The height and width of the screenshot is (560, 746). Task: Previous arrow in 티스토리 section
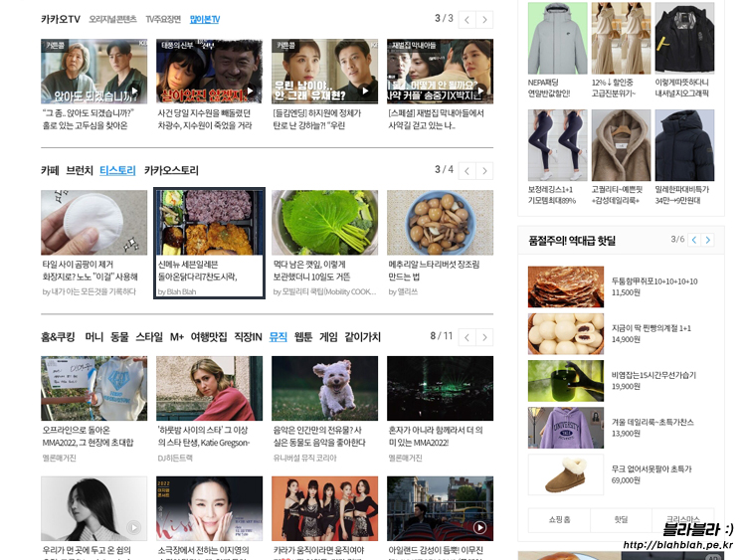tap(466, 171)
